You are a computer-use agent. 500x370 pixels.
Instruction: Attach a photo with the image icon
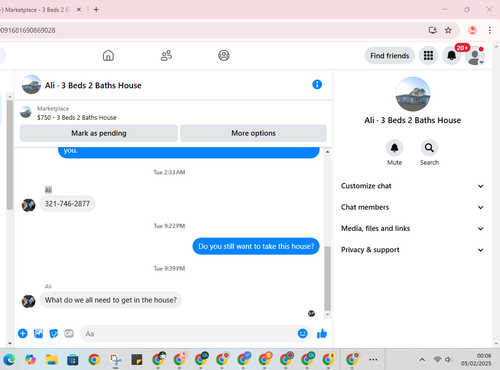[38, 333]
